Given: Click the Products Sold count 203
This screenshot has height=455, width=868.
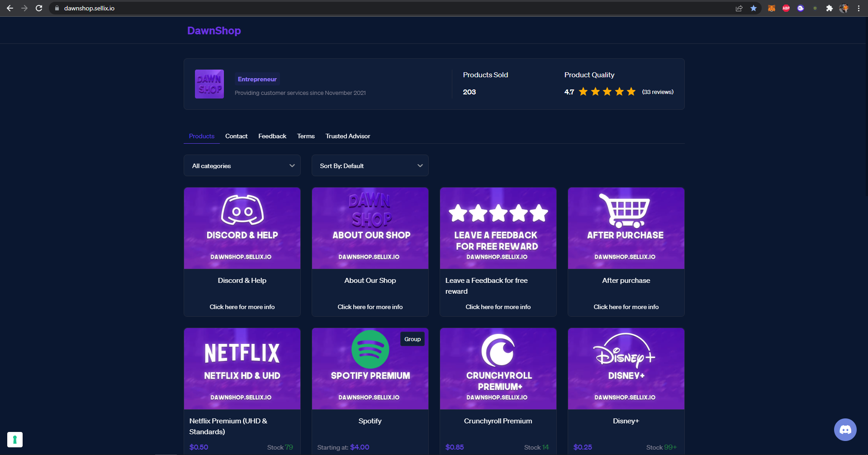Looking at the screenshot, I should pos(469,92).
